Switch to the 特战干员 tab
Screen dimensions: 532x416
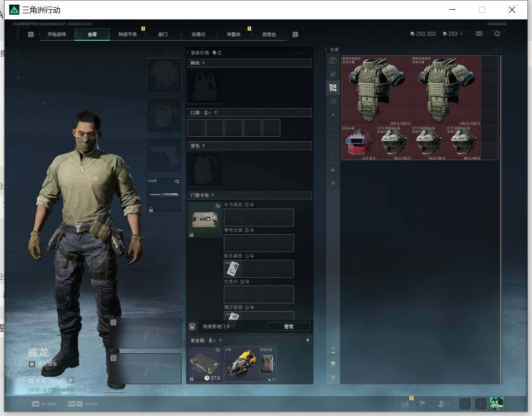tap(128, 34)
